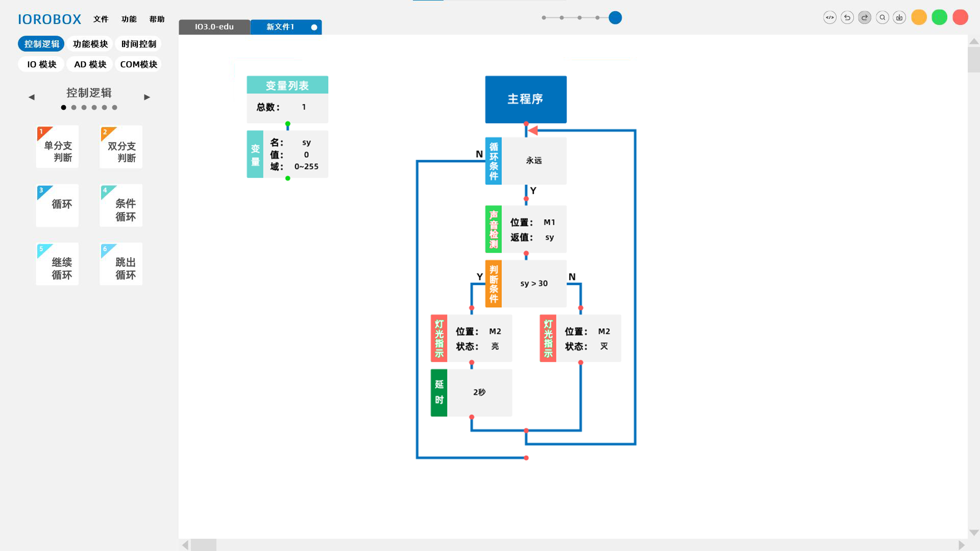Select the 跳出循环 block in the palette
This screenshot has width=980, height=551.
click(120, 264)
